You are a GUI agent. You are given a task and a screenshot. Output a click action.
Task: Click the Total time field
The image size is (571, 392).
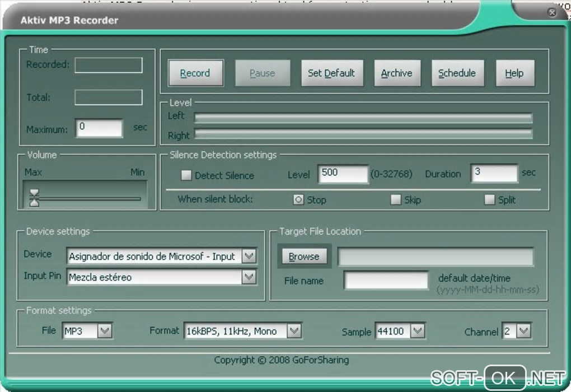109,97
